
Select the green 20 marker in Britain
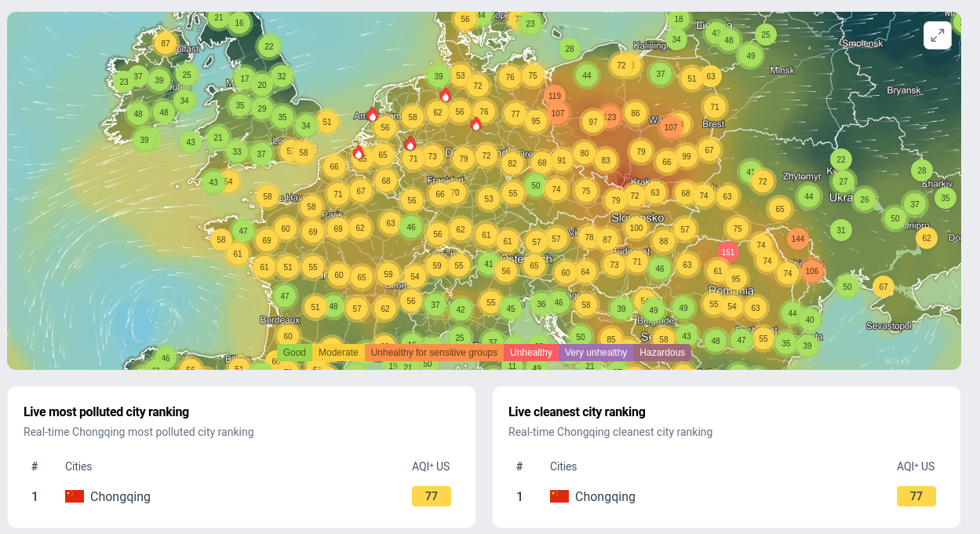point(262,85)
